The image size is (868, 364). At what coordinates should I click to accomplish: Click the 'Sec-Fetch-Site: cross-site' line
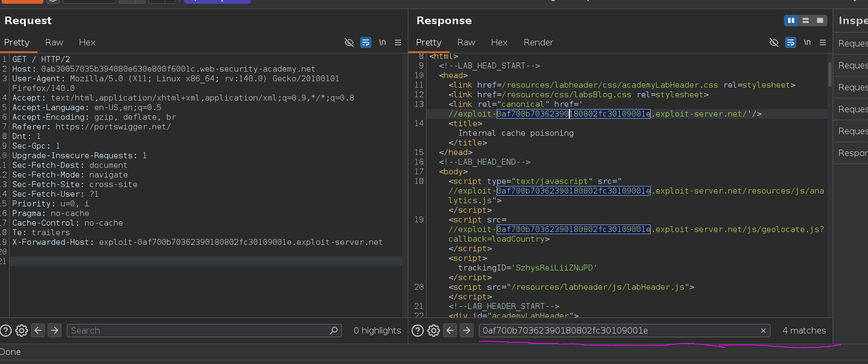pyautogui.click(x=75, y=184)
